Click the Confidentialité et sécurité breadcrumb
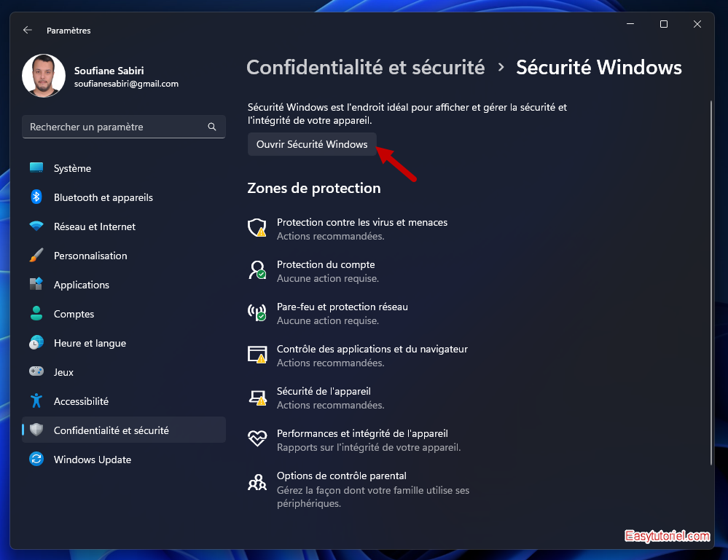 (x=365, y=68)
